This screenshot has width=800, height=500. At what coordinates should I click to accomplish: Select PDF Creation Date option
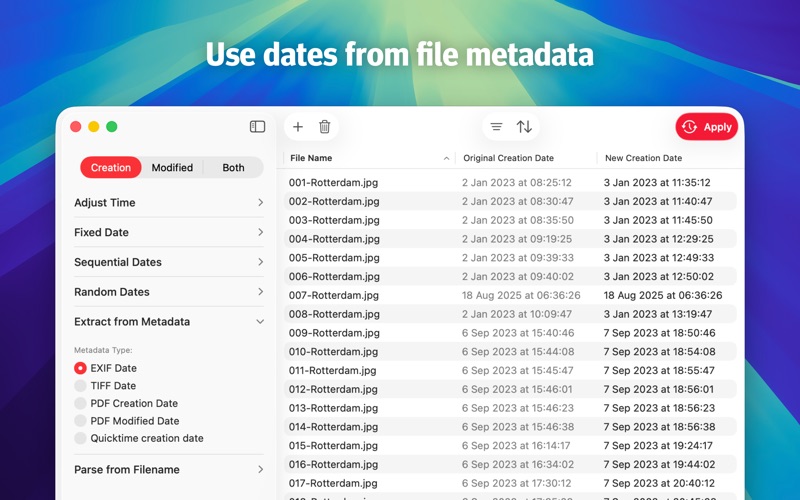pos(126,403)
